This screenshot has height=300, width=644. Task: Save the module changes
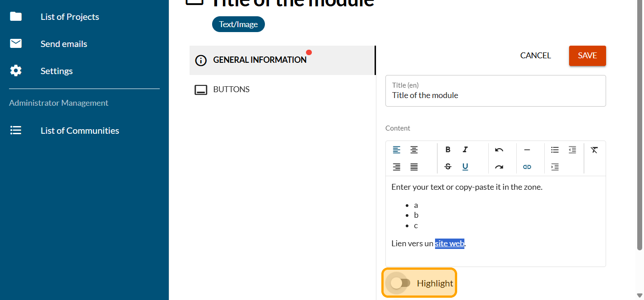coord(587,56)
